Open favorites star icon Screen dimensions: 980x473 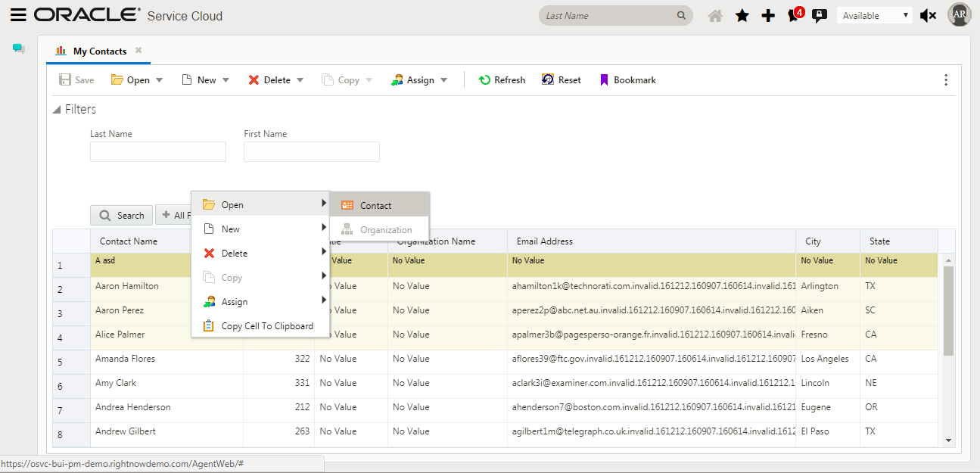742,15
